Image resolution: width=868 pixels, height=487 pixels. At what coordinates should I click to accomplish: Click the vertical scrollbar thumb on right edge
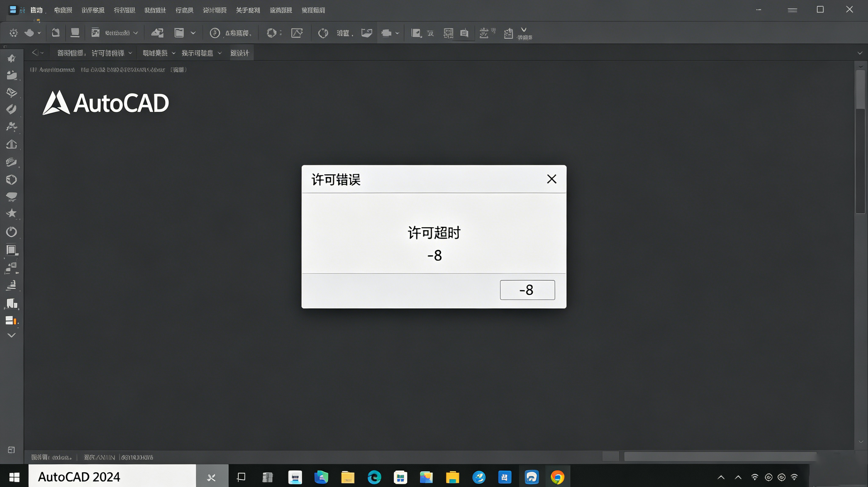(x=860, y=90)
